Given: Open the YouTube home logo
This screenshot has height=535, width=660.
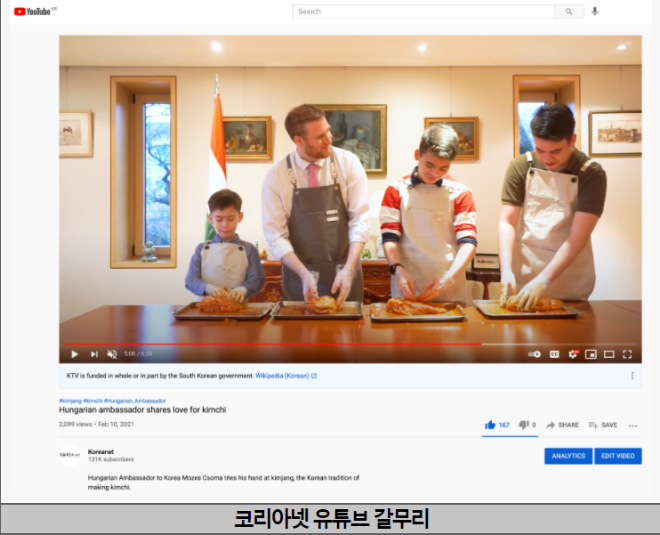Looking at the screenshot, I should 32,11.
